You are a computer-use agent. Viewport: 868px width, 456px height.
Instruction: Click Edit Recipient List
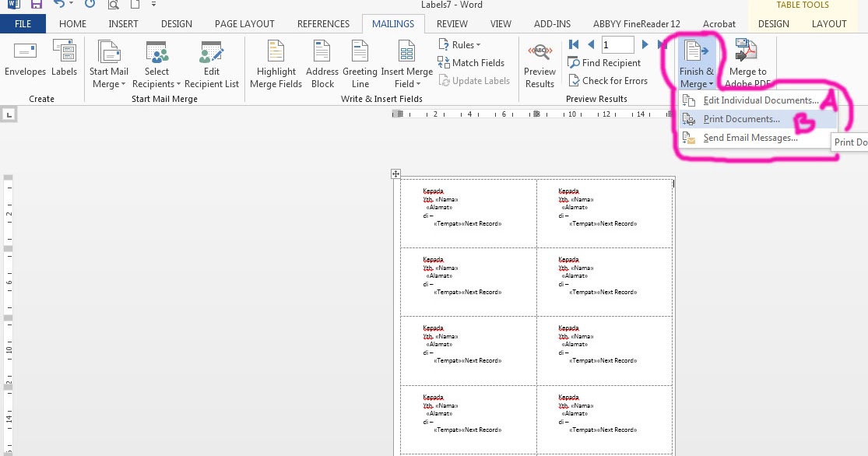pyautogui.click(x=212, y=65)
